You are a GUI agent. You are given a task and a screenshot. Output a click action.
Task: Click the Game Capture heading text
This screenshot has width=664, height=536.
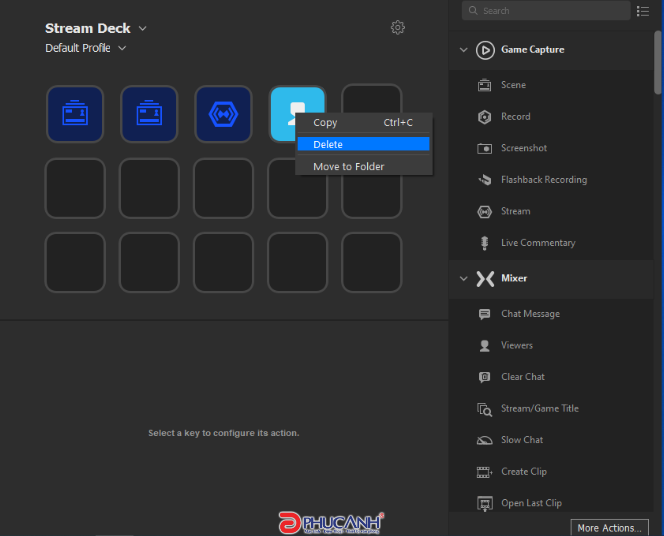[532, 50]
